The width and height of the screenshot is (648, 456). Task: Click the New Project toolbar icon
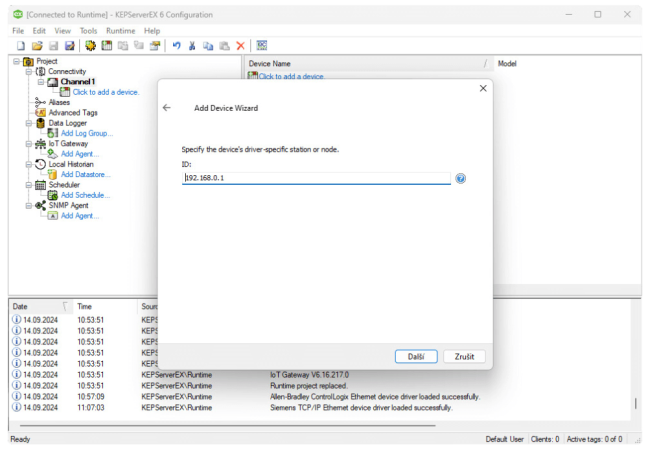[21, 46]
